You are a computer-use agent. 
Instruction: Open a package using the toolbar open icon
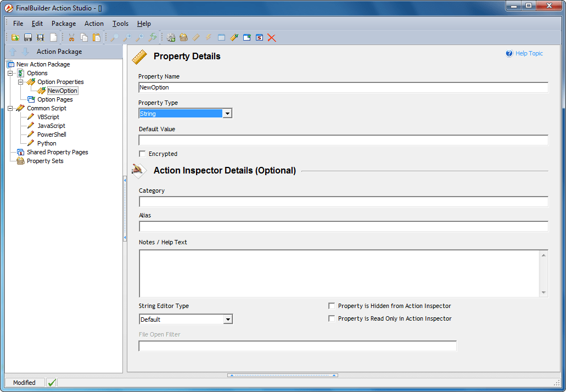(15, 37)
